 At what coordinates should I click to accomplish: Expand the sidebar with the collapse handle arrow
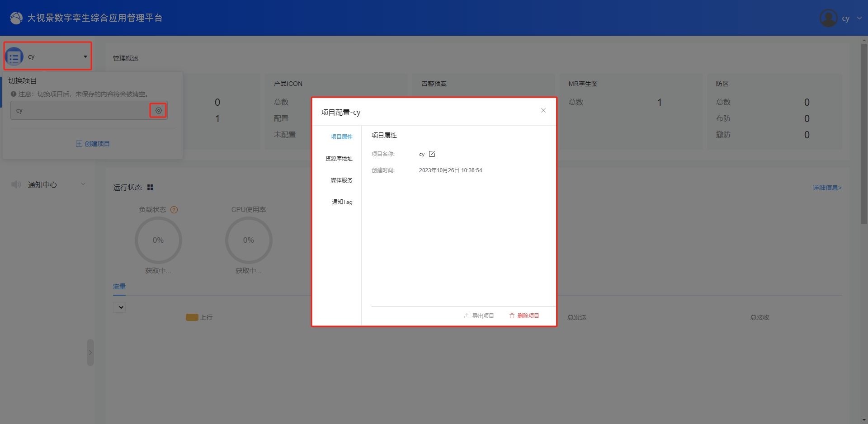[x=90, y=353]
